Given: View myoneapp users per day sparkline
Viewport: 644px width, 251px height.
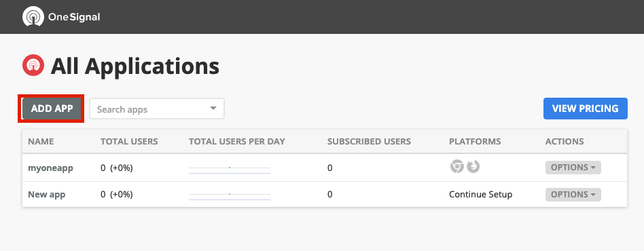Looking at the screenshot, I should click(230, 168).
